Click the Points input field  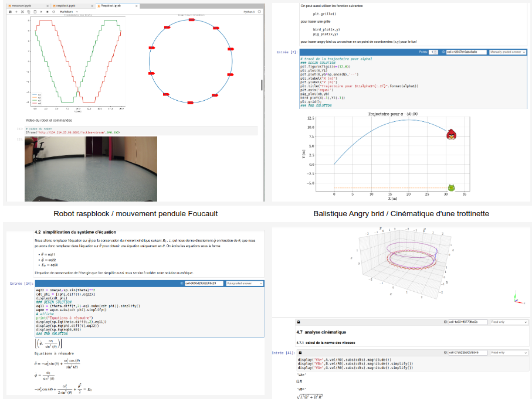[x=433, y=52]
